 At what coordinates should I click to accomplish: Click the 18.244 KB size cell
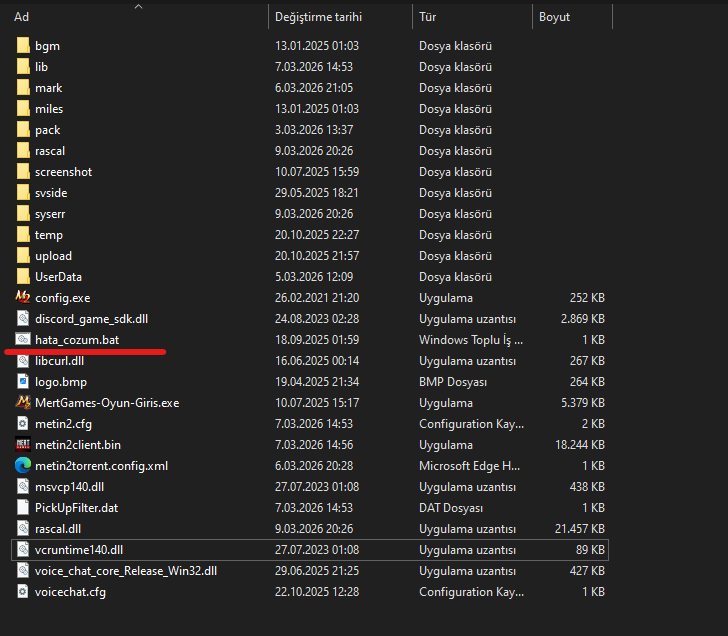[x=580, y=445]
